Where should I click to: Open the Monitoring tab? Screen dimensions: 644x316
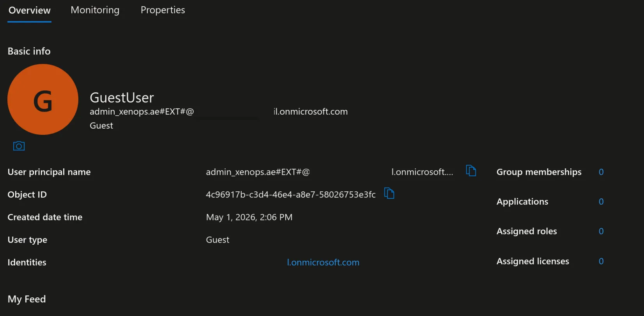point(95,10)
